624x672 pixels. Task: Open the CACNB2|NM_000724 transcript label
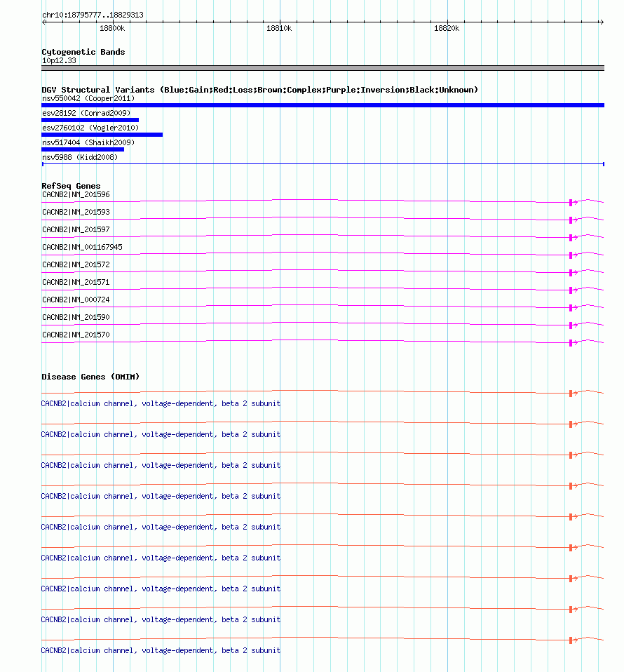coord(76,300)
